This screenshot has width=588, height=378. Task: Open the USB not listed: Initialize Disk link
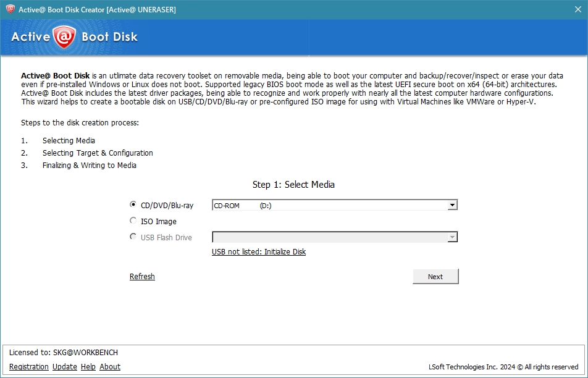pyautogui.click(x=259, y=251)
